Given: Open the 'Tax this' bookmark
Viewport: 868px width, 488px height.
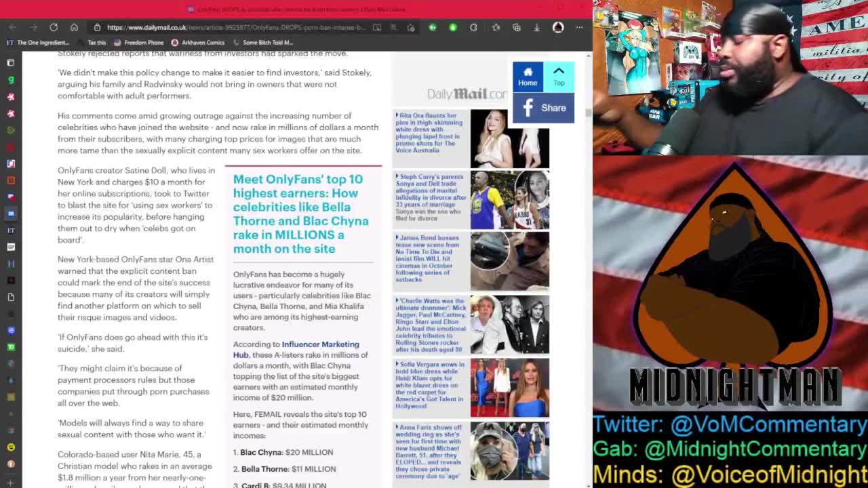Looking at the screenshot, I should coord(92,42).
